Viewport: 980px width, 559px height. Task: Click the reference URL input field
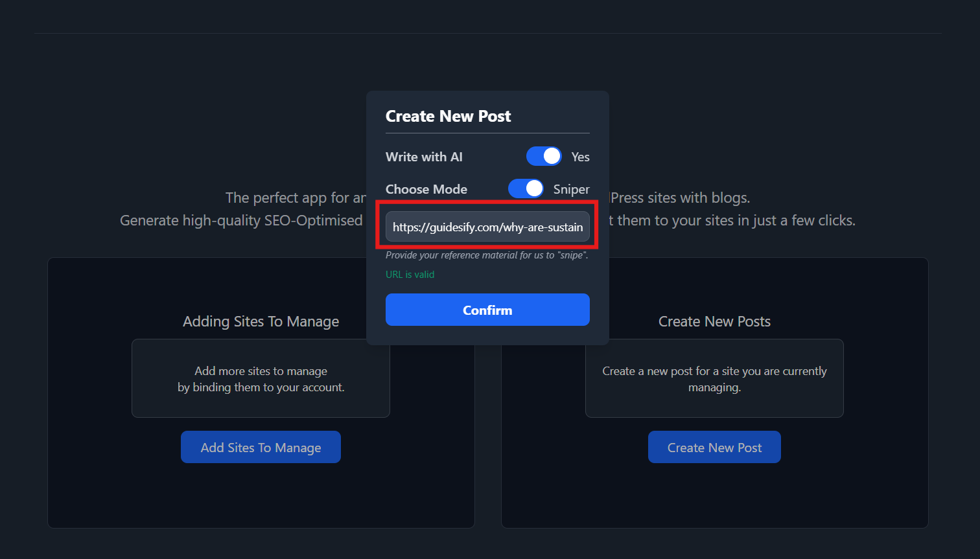[x=487, y=227]
